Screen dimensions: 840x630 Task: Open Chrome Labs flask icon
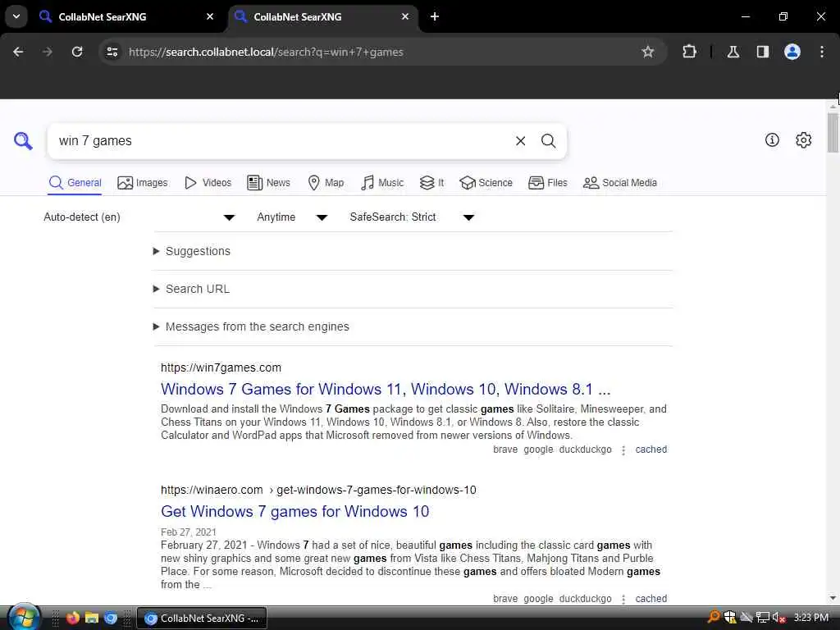click(x=733, y=52)
